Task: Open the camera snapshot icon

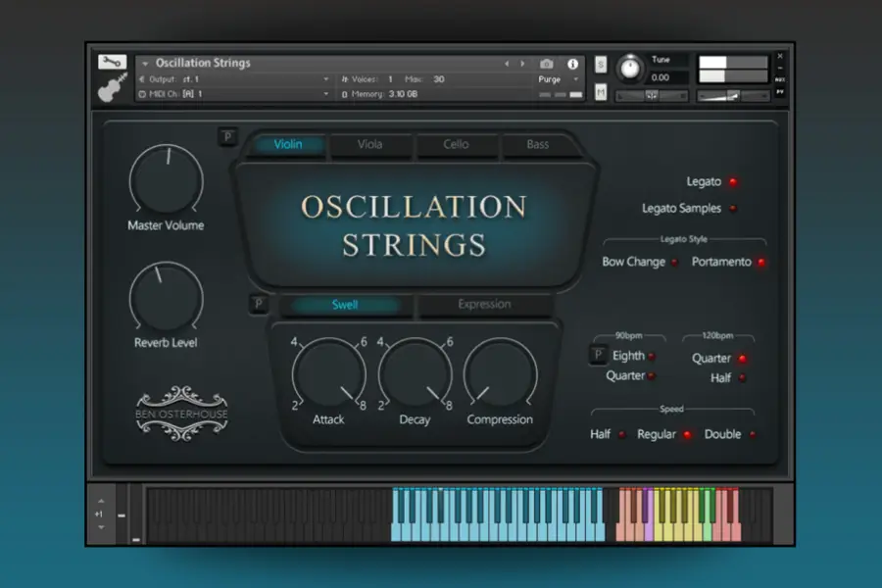Action: point(546,64)
